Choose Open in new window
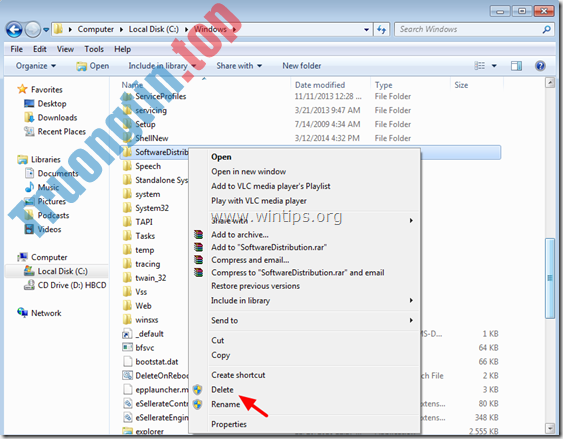Viewport: 563px width, 439px height. click(x=248, y=172)
